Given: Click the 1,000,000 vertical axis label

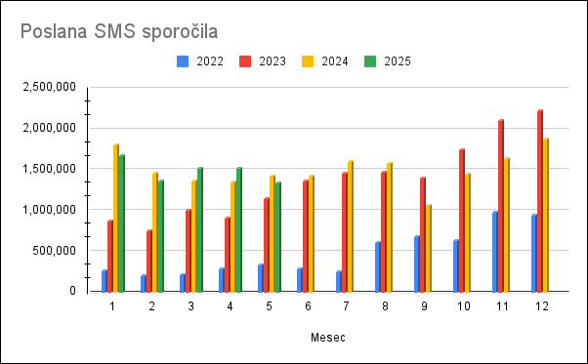Looking at the screenshot, I should pyautogui.click(x=50, y=210).
